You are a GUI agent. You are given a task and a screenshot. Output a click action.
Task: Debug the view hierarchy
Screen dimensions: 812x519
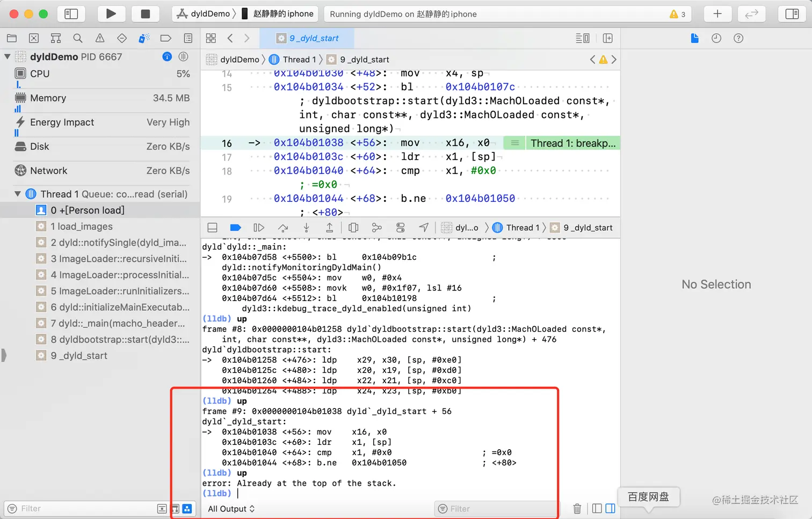click(353, 228)
